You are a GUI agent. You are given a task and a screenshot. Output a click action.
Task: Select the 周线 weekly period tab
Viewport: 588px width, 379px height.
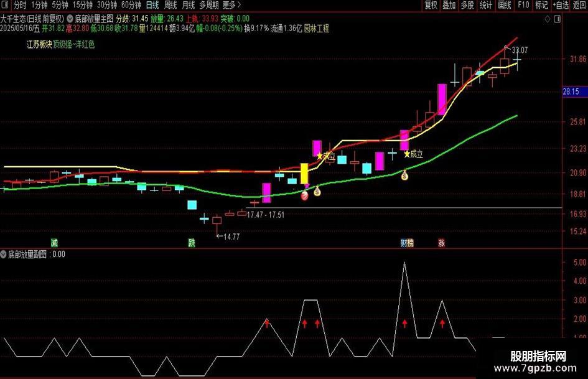(170, 5)
